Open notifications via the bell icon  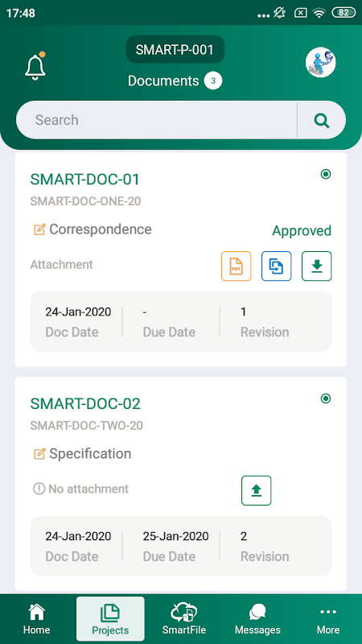(35, 66)
